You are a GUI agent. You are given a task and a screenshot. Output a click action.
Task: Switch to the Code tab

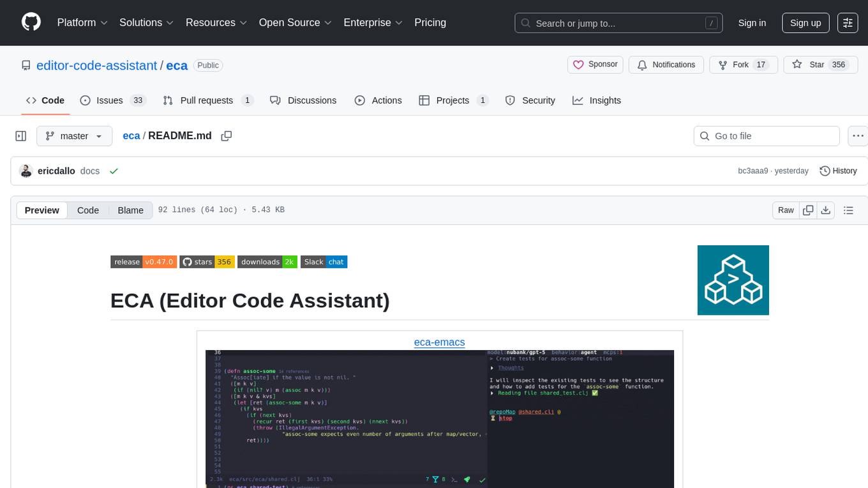(45, 100)
